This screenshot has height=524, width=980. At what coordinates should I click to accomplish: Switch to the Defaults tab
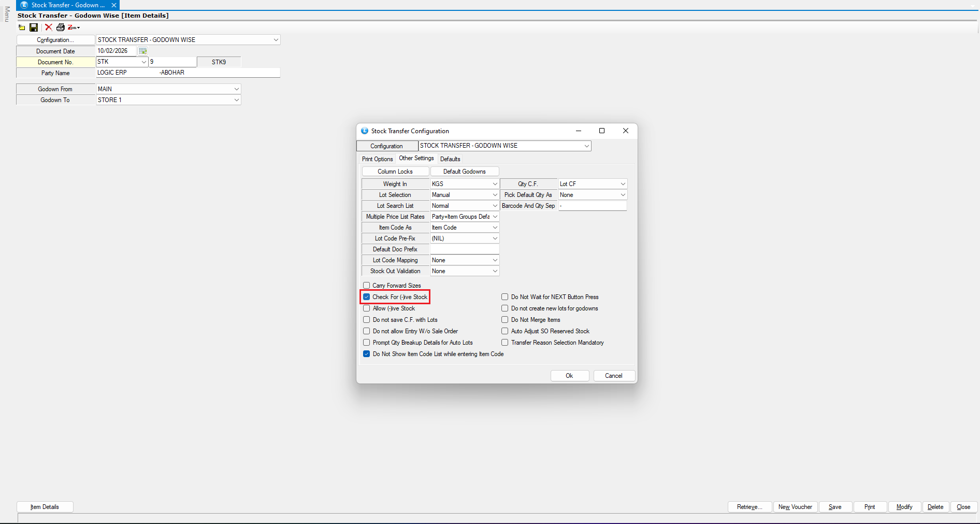pos(450,159)
